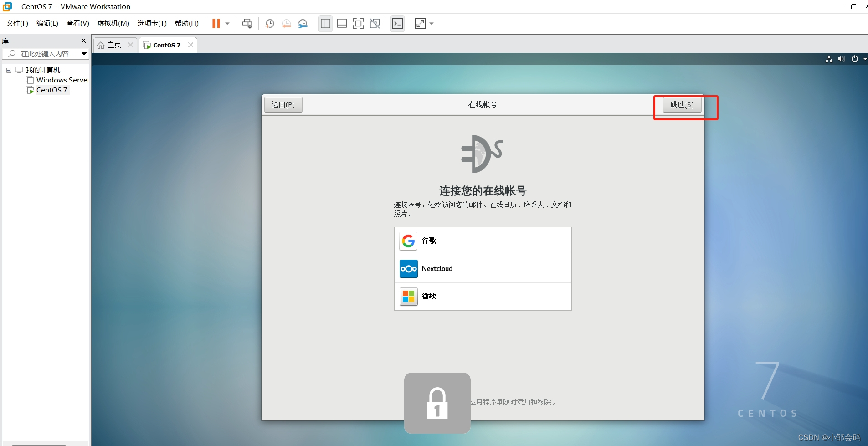Select 我的计算机 in the library tree
This screenshot has width=868, height=446.
(43, 70)
